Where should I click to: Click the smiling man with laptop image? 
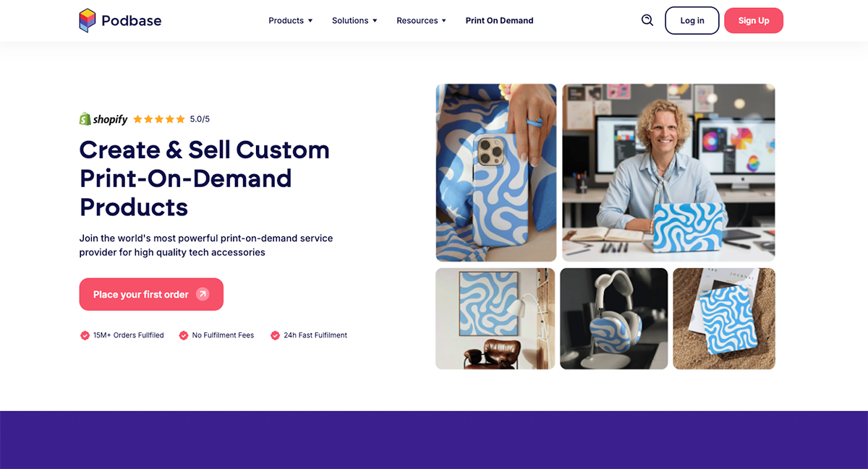668,173
